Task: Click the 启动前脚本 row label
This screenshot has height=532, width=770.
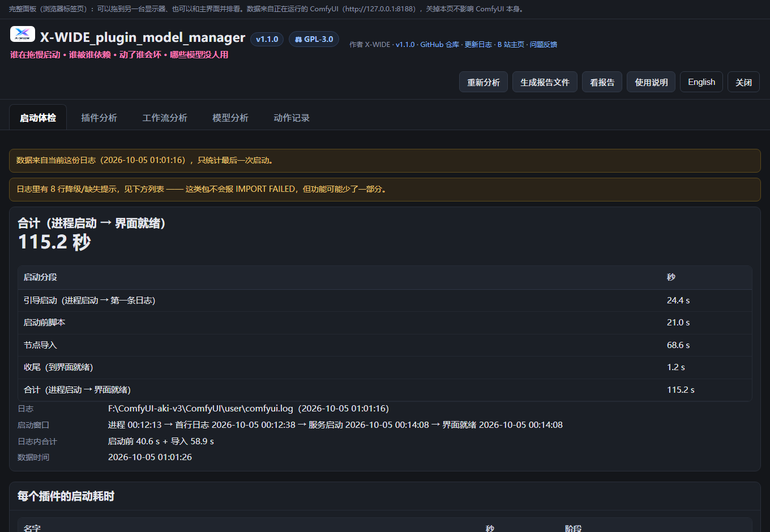Action: [x=45, y=323]
